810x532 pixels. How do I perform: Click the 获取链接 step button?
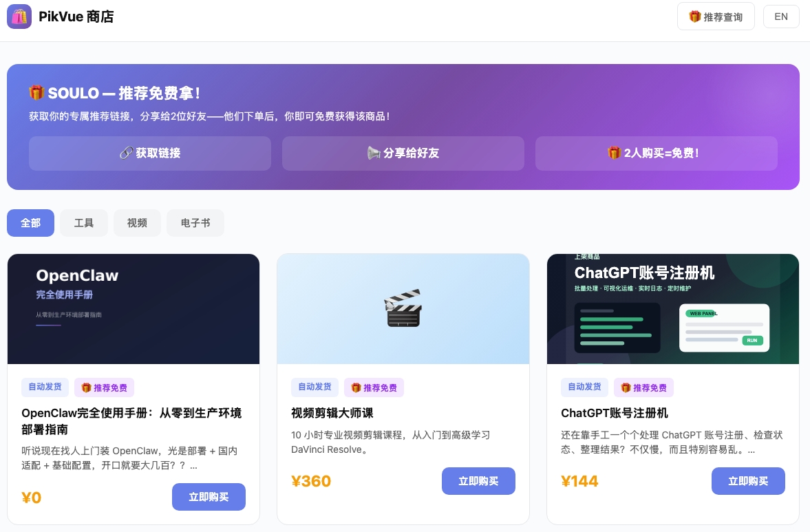pos(150,153)
